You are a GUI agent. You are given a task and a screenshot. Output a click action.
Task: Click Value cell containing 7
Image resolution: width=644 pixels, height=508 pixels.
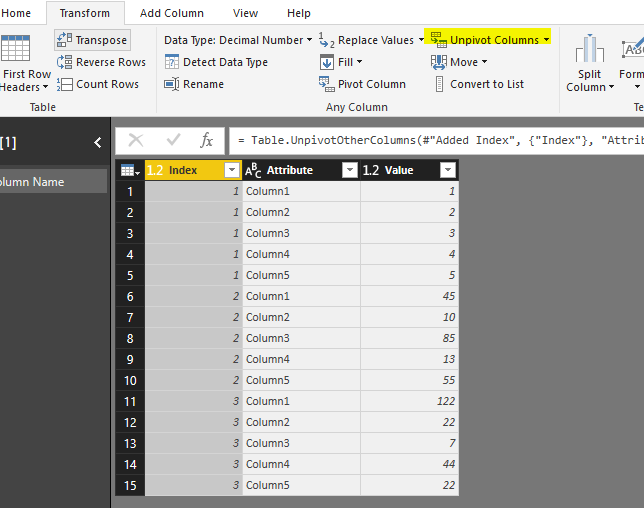pos(409,443)
